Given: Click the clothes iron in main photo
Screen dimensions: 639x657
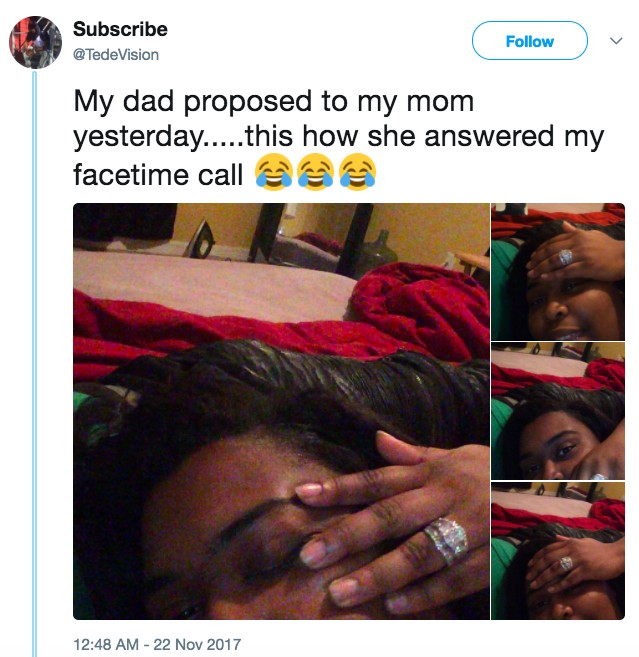Looking at the screenshot, I should (x=199, y=239).
